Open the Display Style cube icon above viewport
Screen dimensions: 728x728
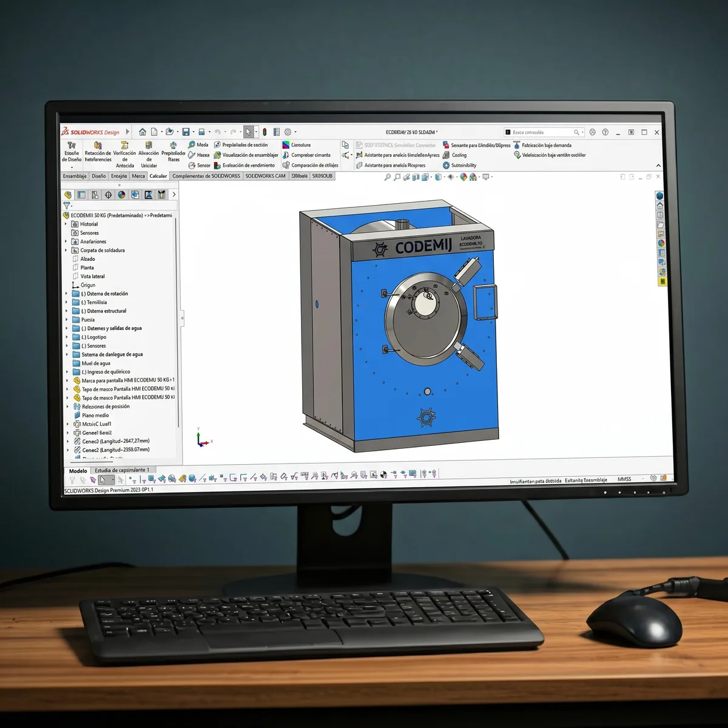pos(438,177)
